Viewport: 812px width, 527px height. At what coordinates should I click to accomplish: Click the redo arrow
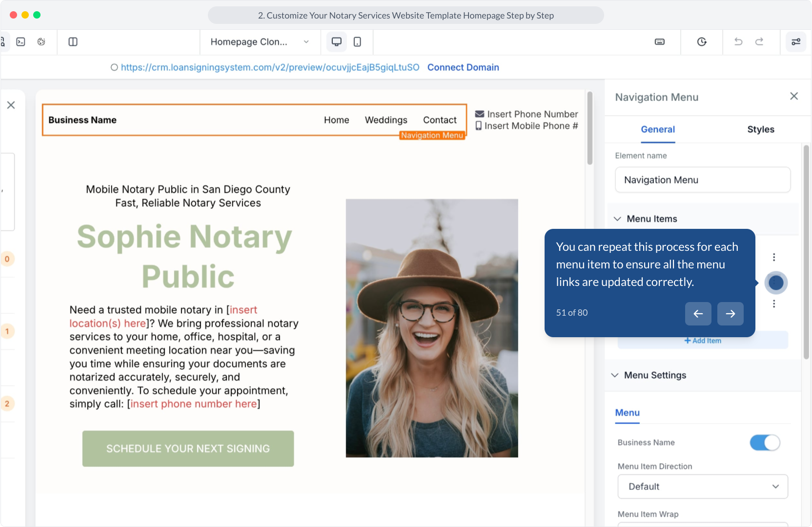[759, 42]
